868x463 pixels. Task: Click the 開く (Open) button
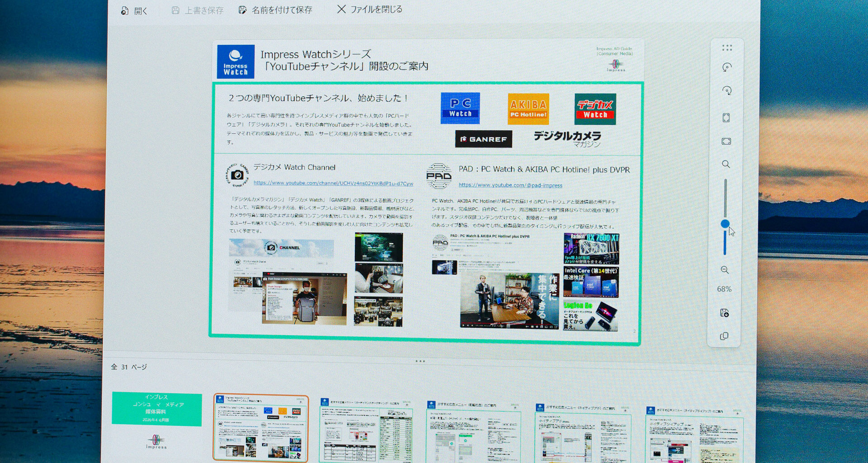tap(134, 11)
